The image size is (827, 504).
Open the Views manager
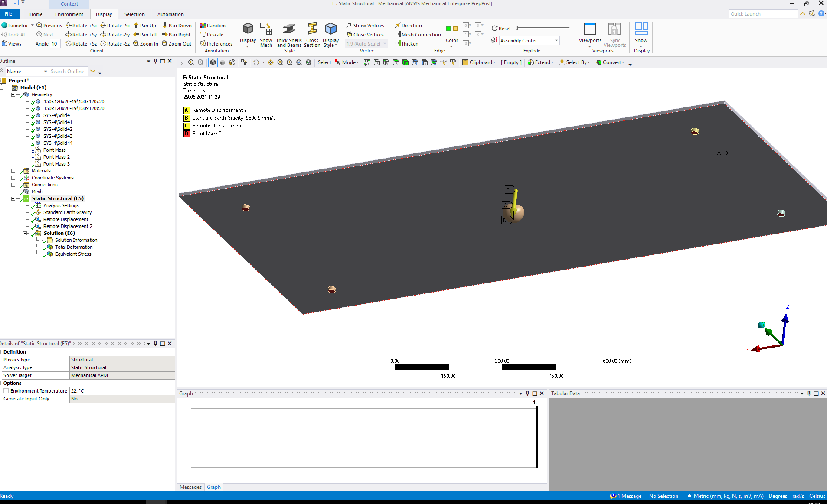click(11, 44)
